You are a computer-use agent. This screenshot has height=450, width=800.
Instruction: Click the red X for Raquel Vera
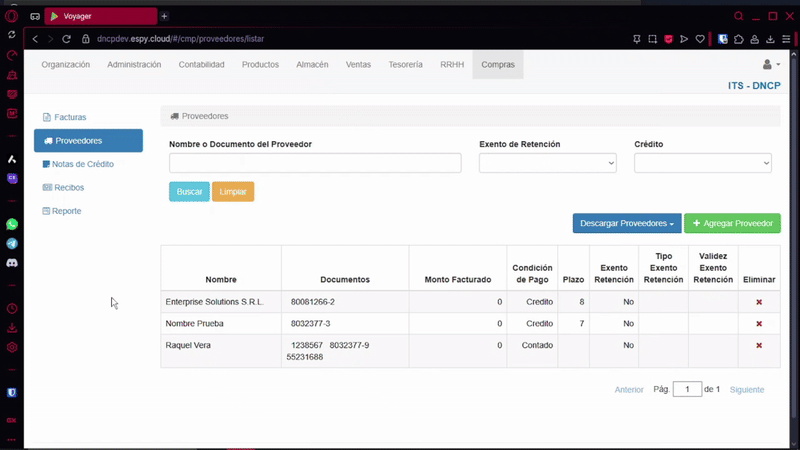[759, 345]
